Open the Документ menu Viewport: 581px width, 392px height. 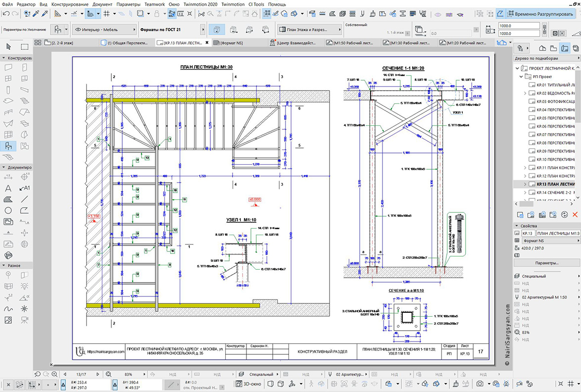[102, 4]
